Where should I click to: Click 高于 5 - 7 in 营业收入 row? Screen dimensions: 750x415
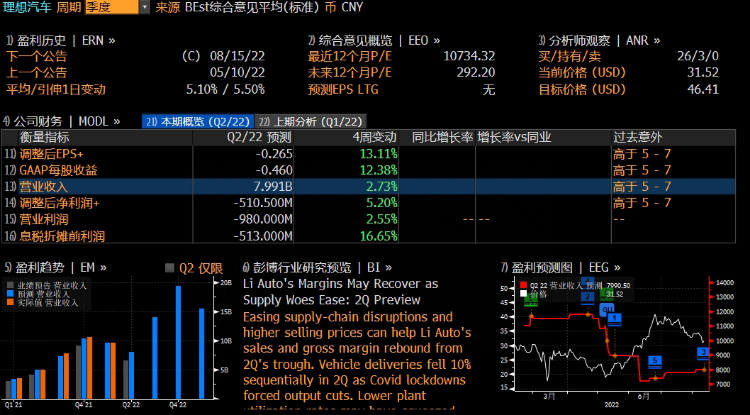click(642, 186)
